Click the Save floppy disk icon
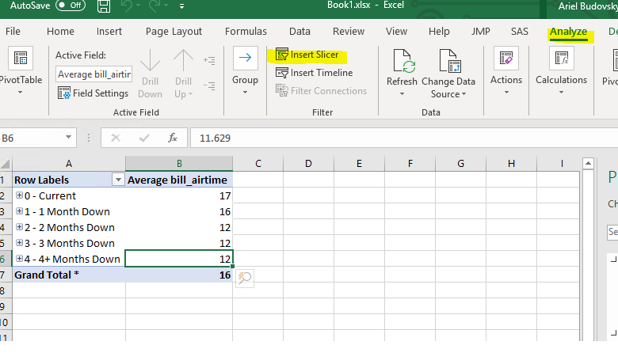Screen dimensions: 618x364 [104, 7]
